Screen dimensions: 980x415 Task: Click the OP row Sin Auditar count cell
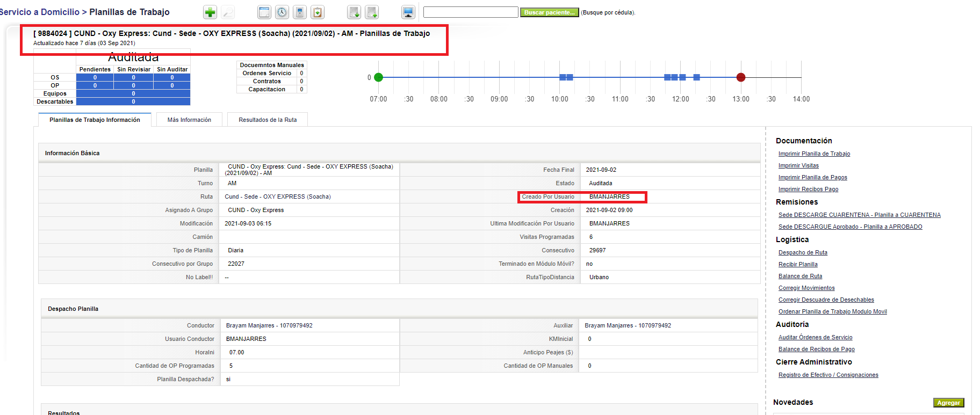coord(172,85)
